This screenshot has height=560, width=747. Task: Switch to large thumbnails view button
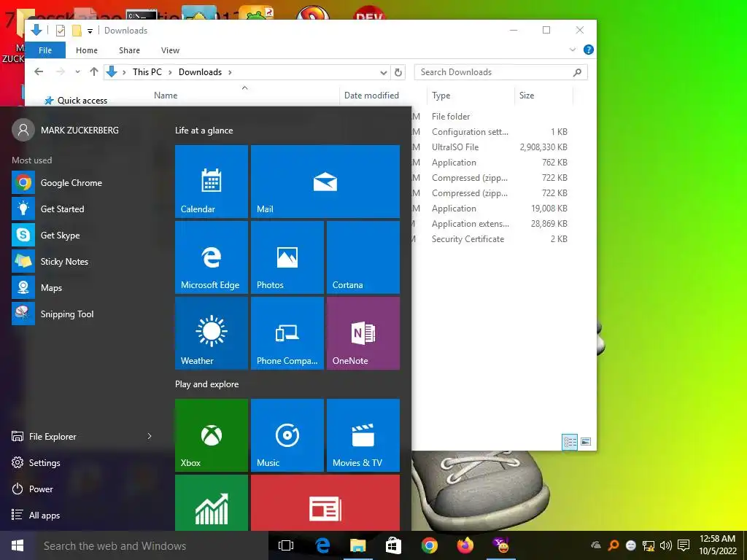coord(586,442)
